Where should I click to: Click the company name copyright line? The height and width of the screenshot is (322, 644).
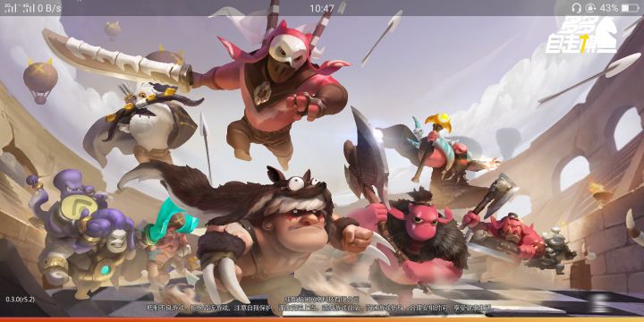tap(322, 300)
